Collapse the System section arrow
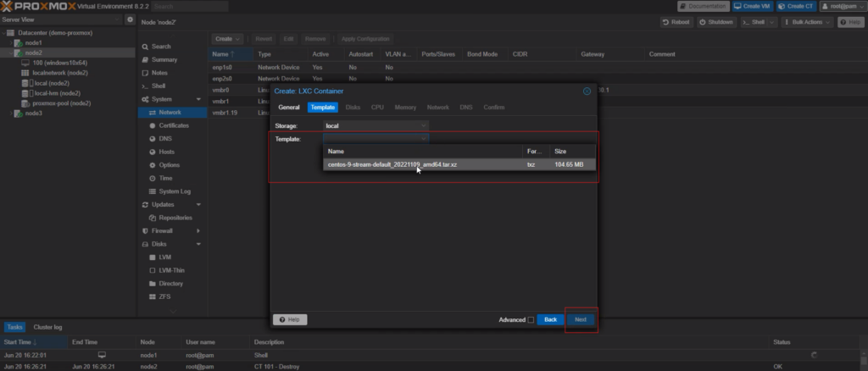The height and width of the screenshot is (371, 868). [x=198, y=99]
